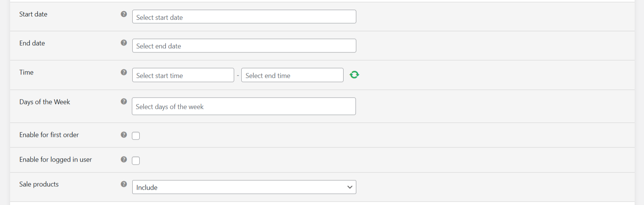Image resolution: width=644 pixels, height=205 pixels.
Task: Click the Select end time box
Action: (x=292, y=75)
